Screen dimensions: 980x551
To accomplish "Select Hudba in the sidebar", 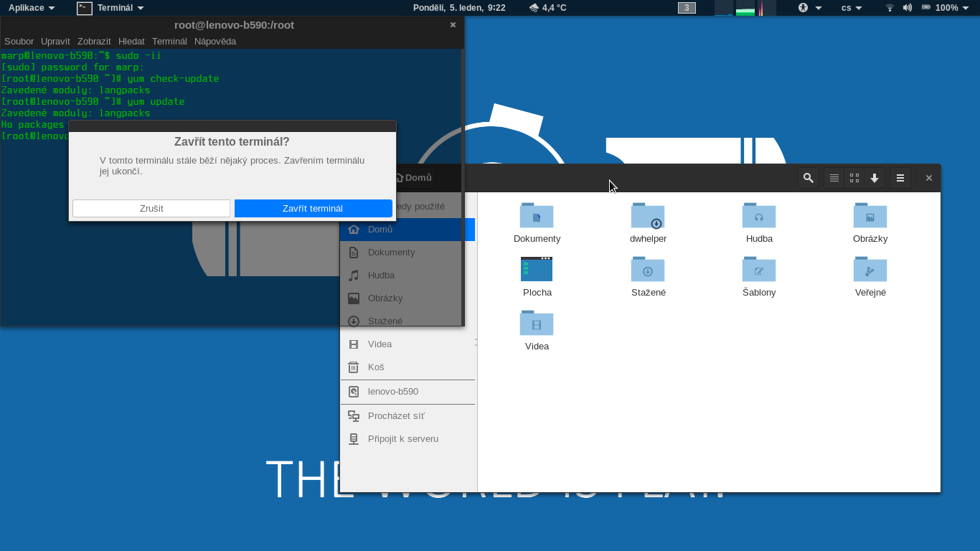I will coord(407,275).
